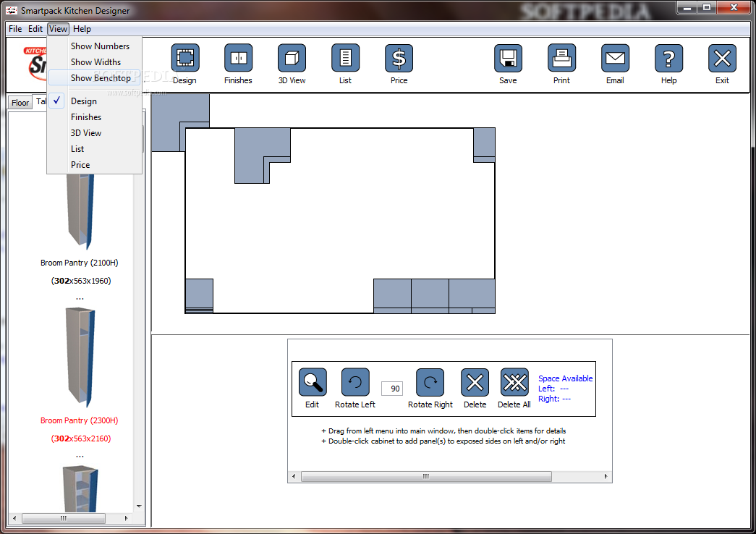Viewport: 756px width, 534px height.
Task: Open the Help menu
Action: [x=82, y=28]
